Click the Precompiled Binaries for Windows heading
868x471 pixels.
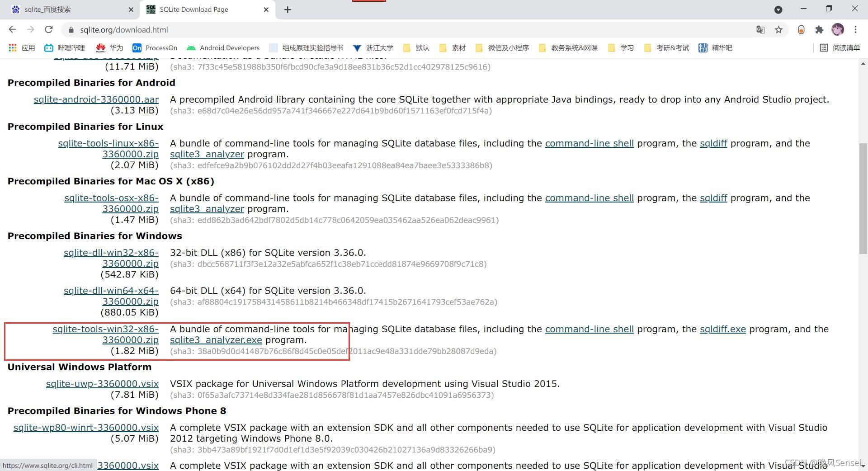(x=95, y=236)
